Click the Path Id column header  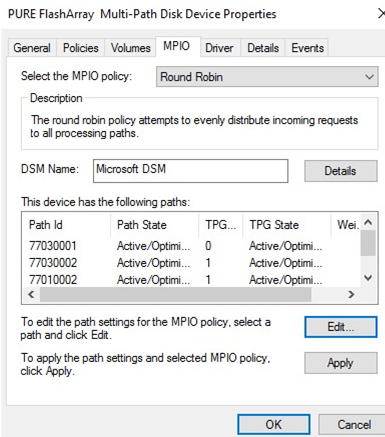point(66,225)
